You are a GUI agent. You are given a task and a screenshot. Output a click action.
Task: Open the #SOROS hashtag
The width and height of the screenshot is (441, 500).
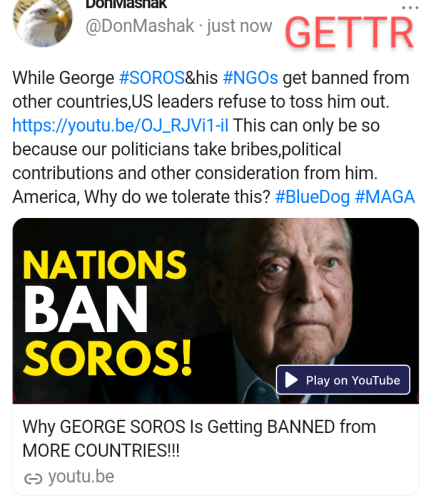pyautogui.click(x=152, y=78)
